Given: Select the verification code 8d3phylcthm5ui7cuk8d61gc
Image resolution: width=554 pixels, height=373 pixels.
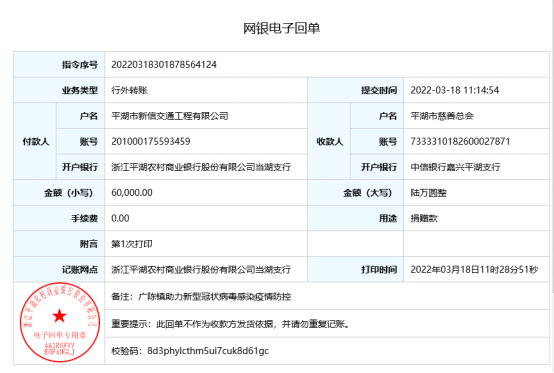Looking at the screenshot, I should pos(208,351).
